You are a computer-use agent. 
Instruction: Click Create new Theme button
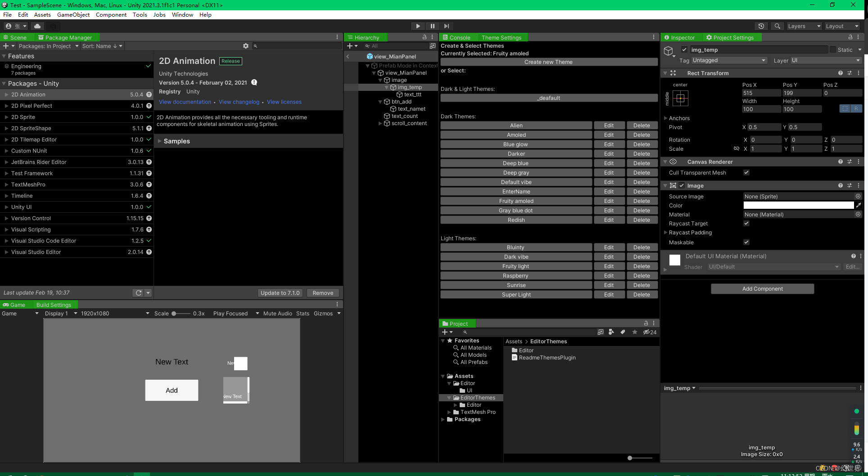tap(548, 62)
